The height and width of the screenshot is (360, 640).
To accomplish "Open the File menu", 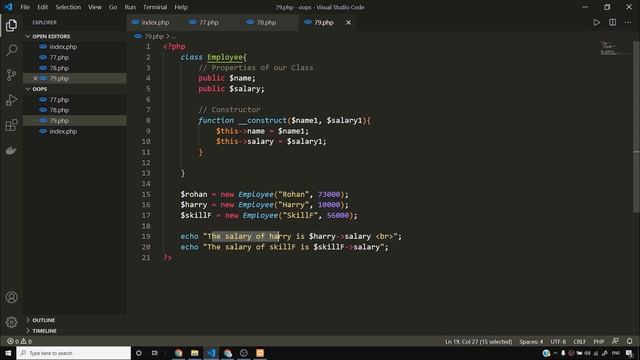I will [x=25, y=7].
